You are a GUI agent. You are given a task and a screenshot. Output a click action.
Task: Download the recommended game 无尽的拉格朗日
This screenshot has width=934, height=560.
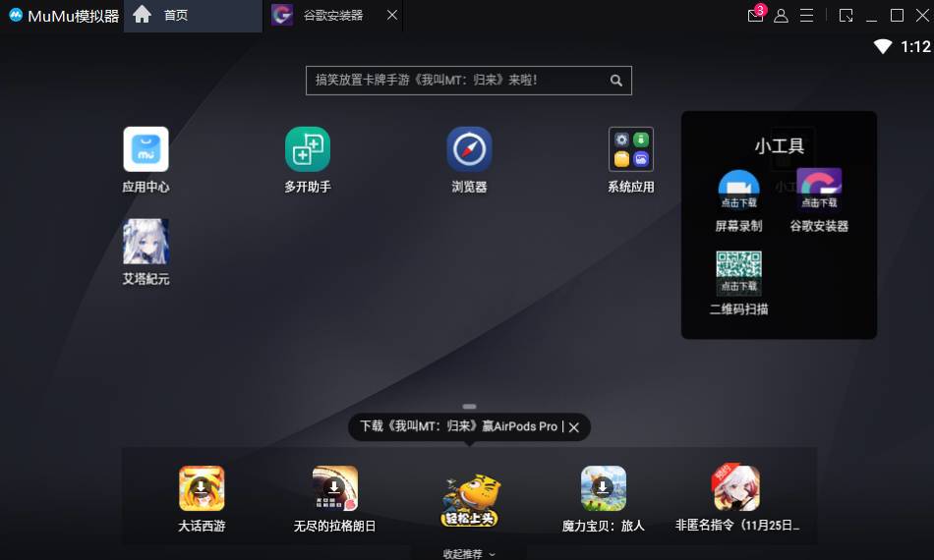[x=334, y=488]
